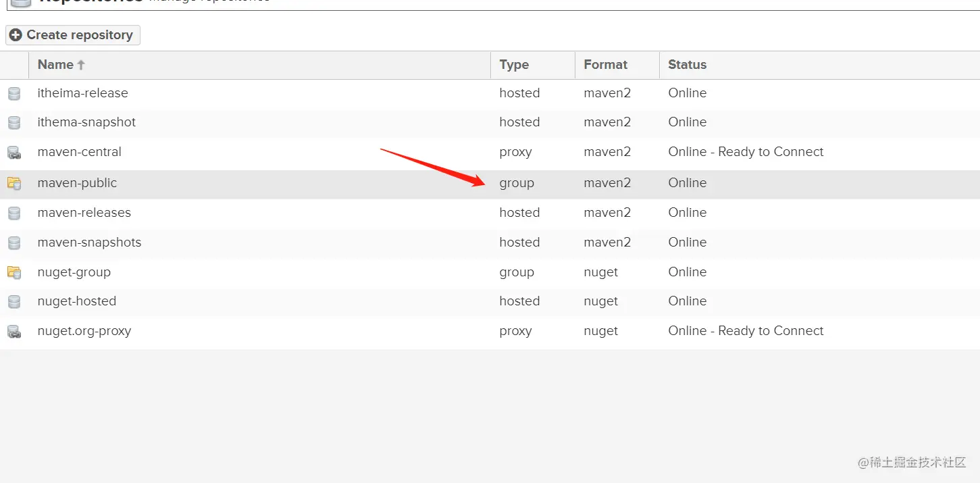This screenshot has width=980, height=483.
Task: Open the maven-snapshots repository
Action: (89, 243)
